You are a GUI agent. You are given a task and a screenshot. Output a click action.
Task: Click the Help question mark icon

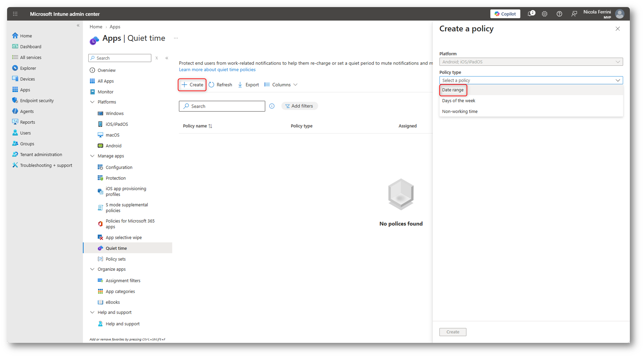coord(559,14)
